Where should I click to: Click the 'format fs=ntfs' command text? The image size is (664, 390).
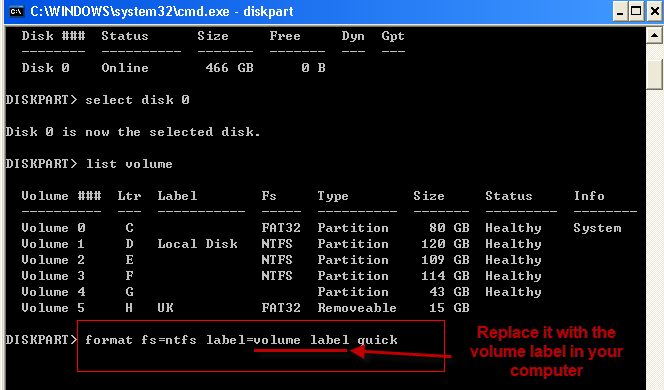coord(141,340)
